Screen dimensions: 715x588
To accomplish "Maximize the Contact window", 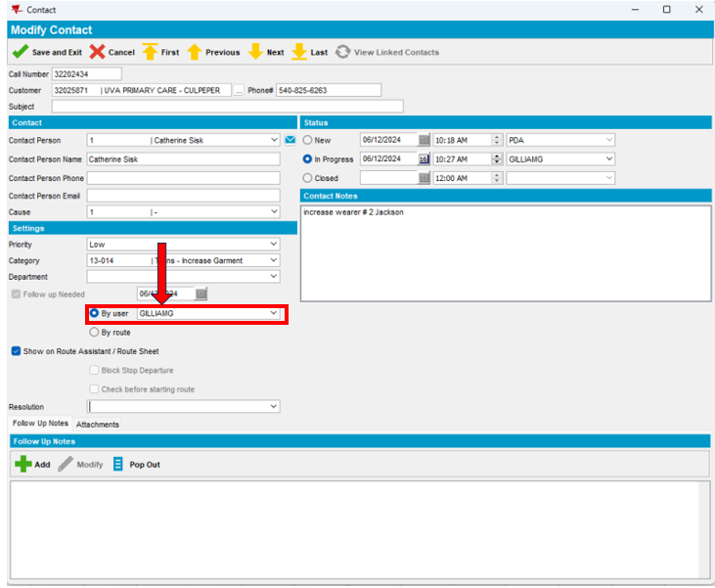I will (667, 10).
